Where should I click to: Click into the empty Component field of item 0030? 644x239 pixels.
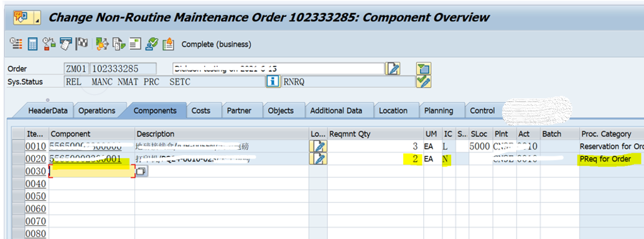pos(92,172)
